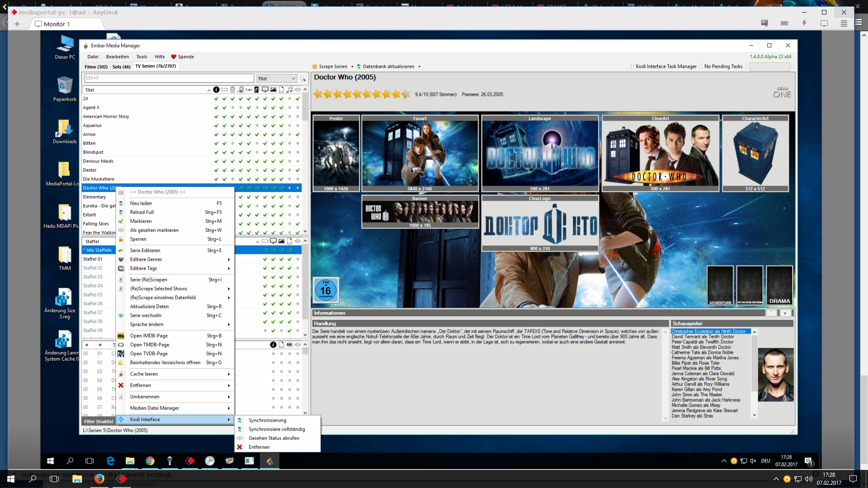Open Edge browser in remote taskbar
Image resolution: width=868 pixels, height=488 pixels.
click(x=110, y=461)
